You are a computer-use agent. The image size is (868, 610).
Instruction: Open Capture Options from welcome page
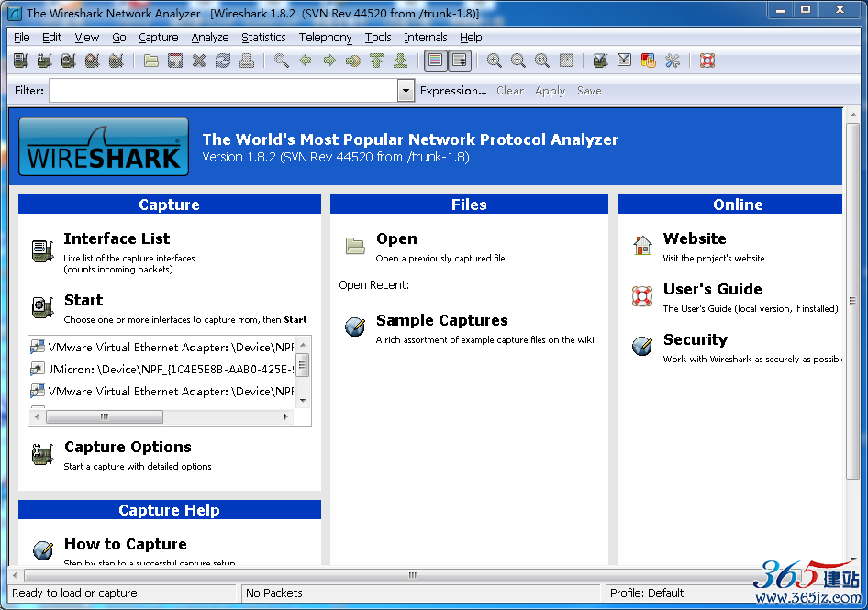coord(128,447)
